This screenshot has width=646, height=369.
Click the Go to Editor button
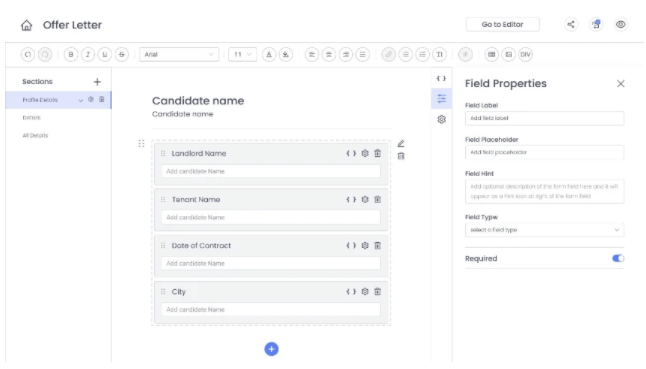pos(502,24)
